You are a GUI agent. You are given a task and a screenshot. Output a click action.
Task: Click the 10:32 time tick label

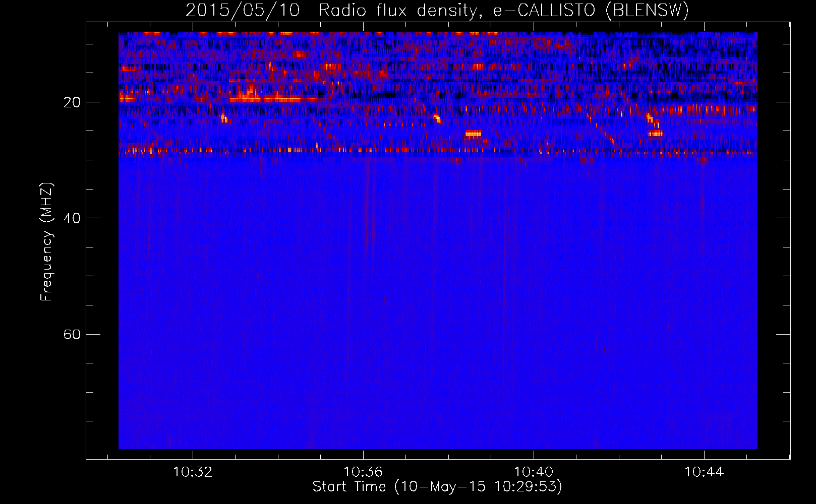point(193,472)
